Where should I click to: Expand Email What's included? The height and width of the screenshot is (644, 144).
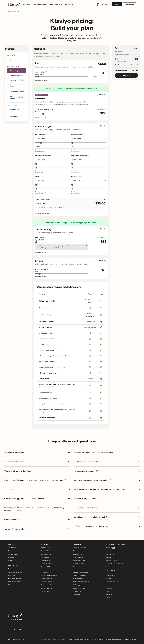[x=41, y=80]
